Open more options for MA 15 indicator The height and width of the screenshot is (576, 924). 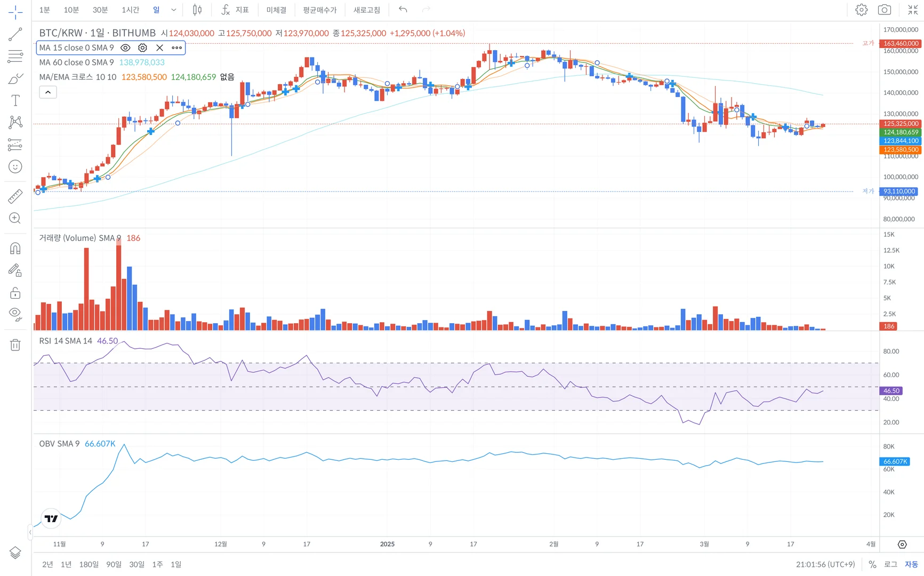[177, 48]
